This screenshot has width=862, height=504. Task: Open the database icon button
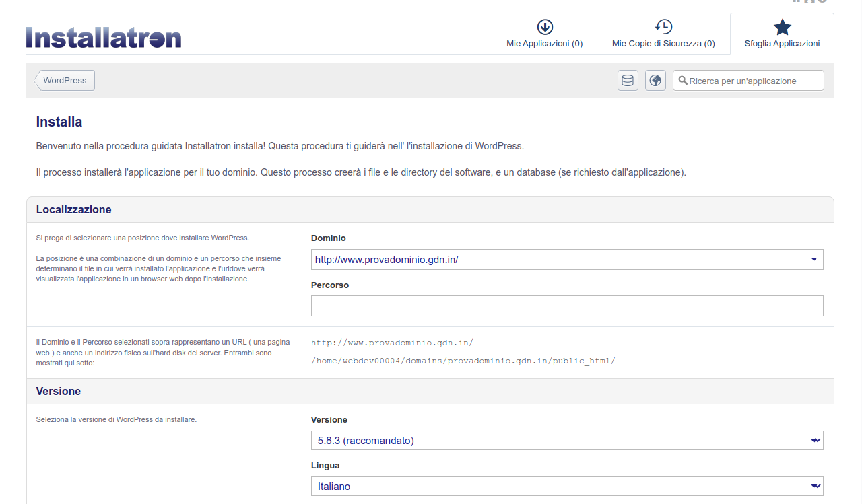point(628,81)
